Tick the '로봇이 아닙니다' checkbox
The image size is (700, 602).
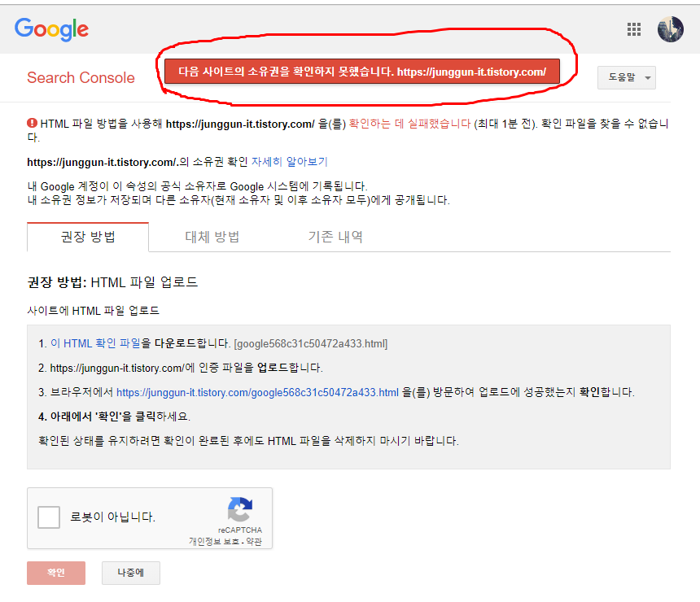point(49,517)
